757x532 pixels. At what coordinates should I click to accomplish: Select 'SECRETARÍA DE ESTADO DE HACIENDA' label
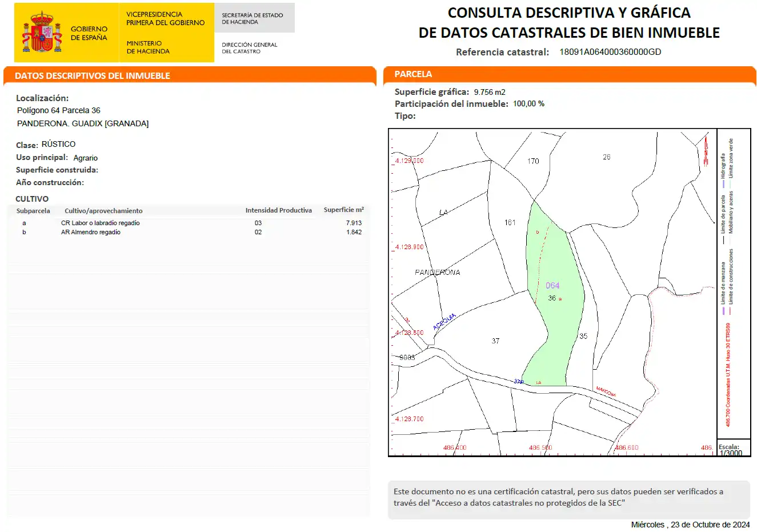pos(252,18)
